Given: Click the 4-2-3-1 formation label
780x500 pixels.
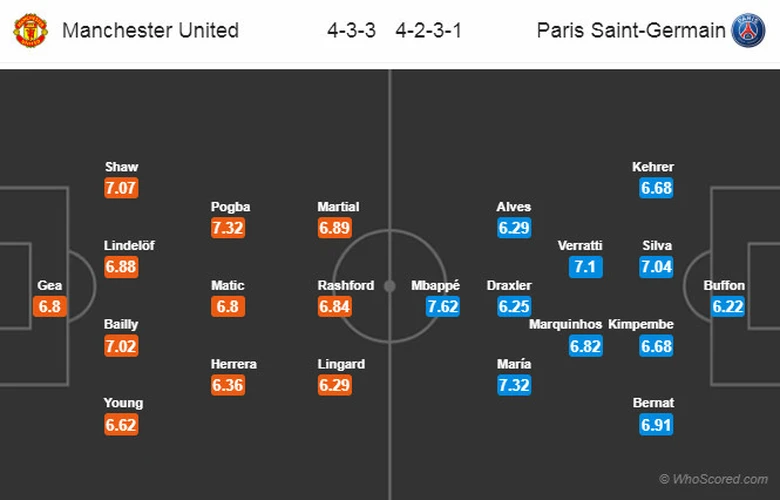Looking at the screenshot, I should (x=427, y=30).
